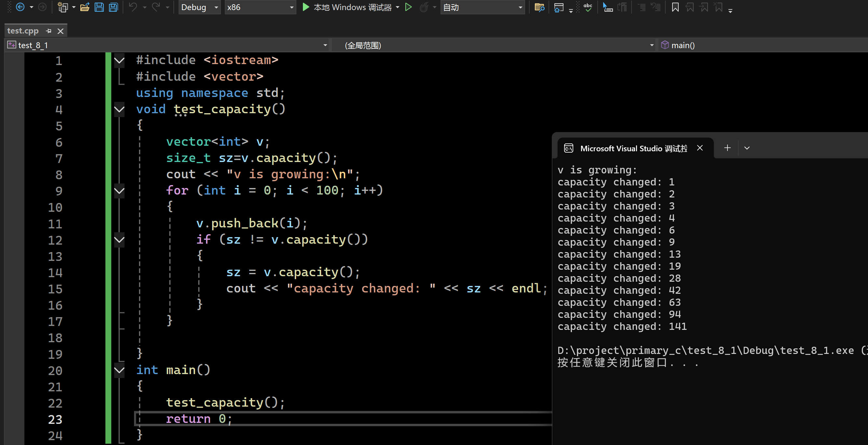
Task: Open the New Project dropdown arrow
Action: (x=74, y=7)
